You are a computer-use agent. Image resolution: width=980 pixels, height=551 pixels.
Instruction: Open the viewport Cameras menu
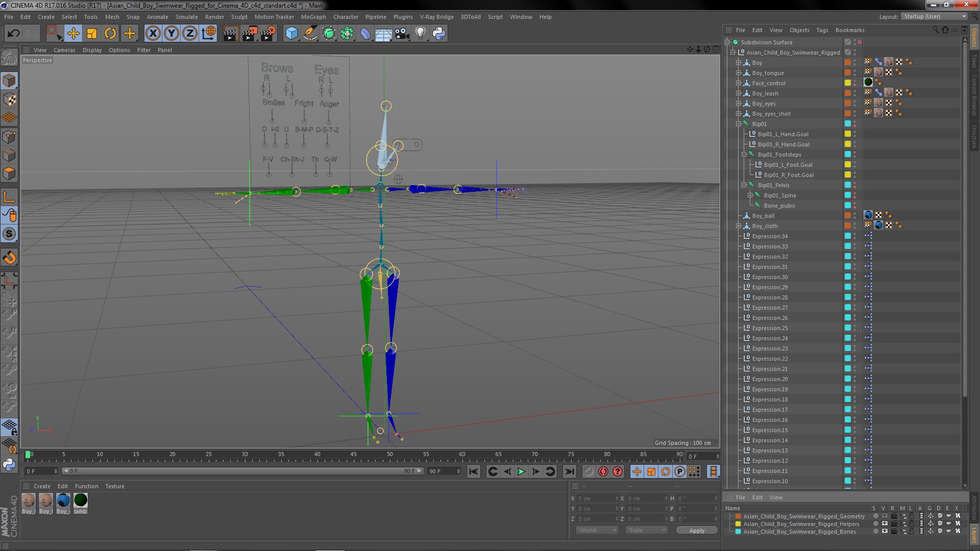click(x=64, y=50)
